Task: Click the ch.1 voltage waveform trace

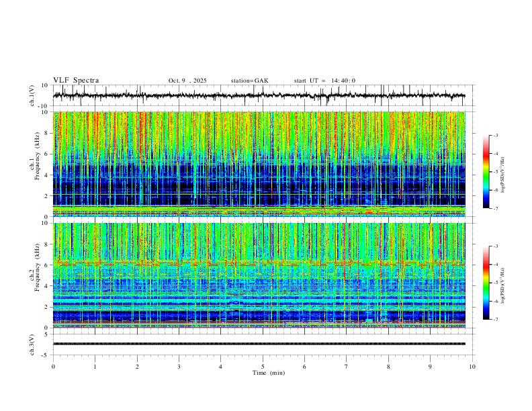Action: 259,95
